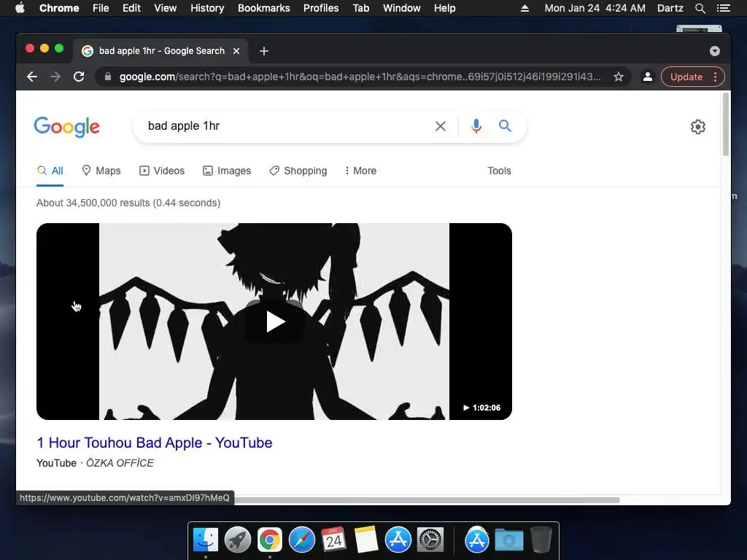Open Downloads folder in the Dock
Image resolution: width=747 pixels, height=560 pixels.
[508, 540]
